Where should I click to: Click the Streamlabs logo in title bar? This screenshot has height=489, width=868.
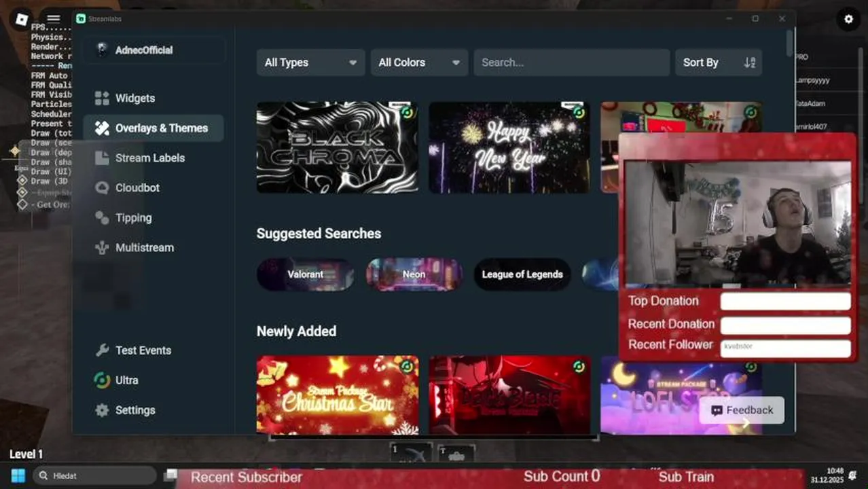pos(81,19)
